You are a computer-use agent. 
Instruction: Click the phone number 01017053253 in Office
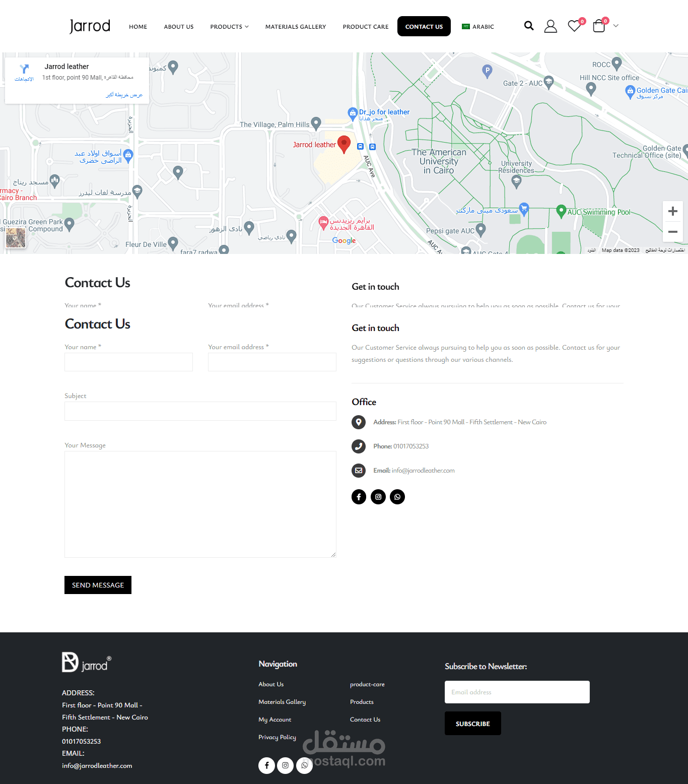pyautogui.click(x=411, y=446)
